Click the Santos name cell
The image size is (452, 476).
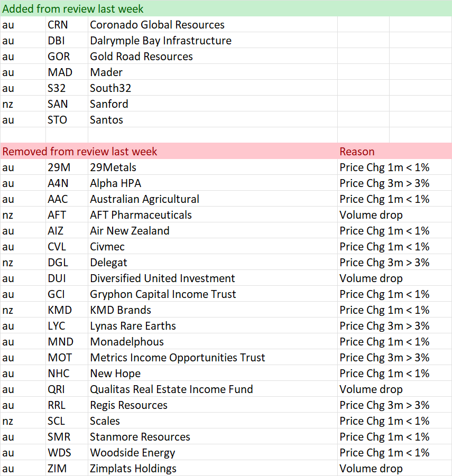(x=213, y=119)
